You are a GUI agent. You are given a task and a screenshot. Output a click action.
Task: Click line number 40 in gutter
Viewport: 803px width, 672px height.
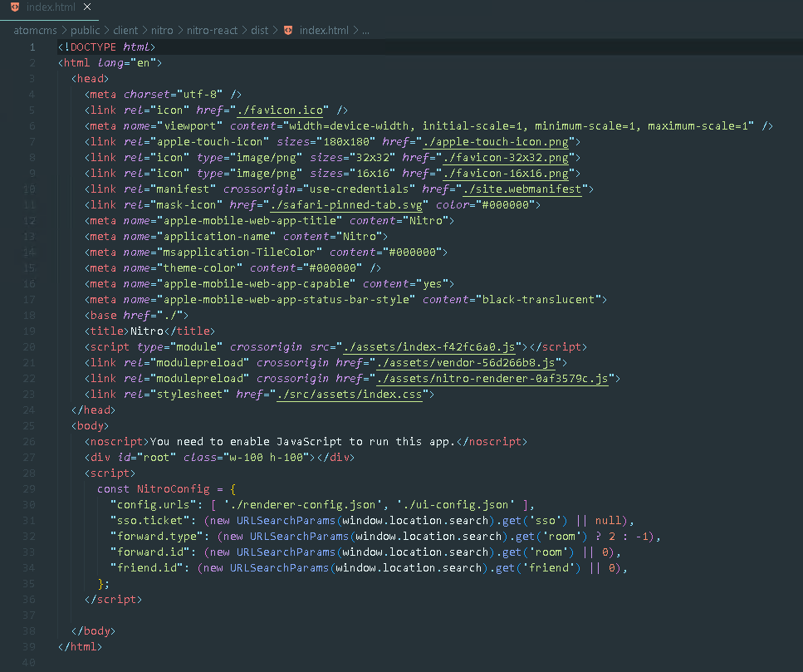(29, 663)
